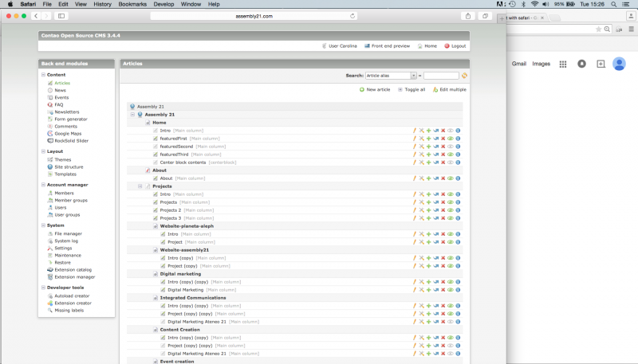Viewport: 638px width, 364px height.
Task: Open Front end preview
Action: point(388,46)
